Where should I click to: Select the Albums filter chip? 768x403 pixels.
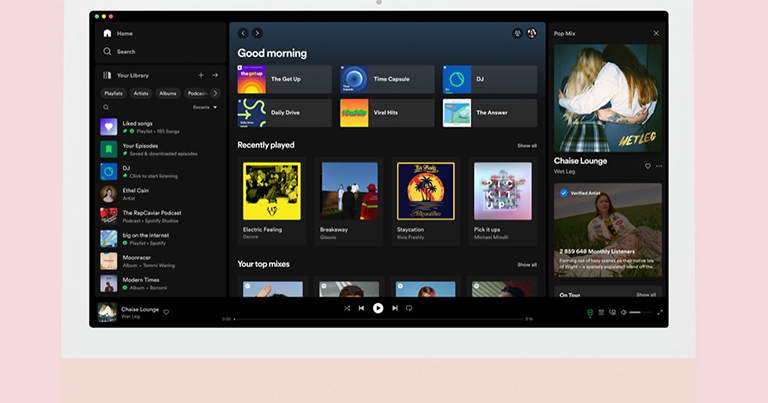tap(167, 93)
